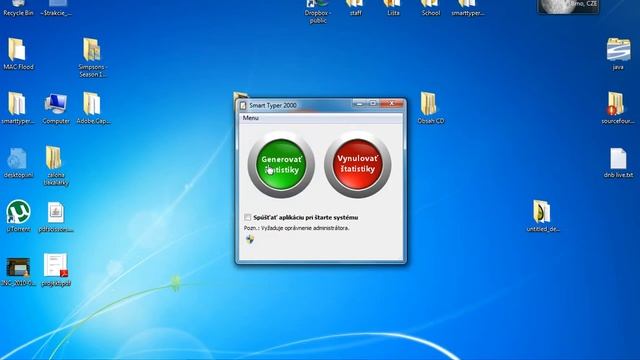
Task: Select the Obsah CD folder
Action: [431, 108]
